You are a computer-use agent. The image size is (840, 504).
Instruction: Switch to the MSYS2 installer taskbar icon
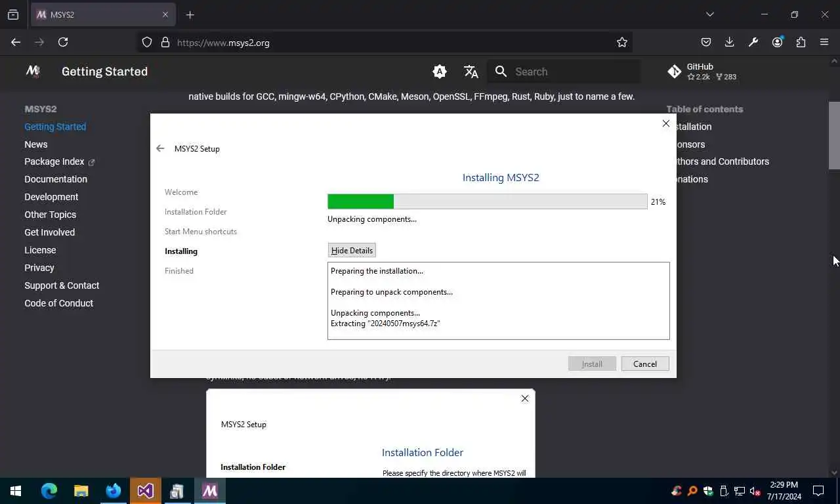(x=210, y=490)
